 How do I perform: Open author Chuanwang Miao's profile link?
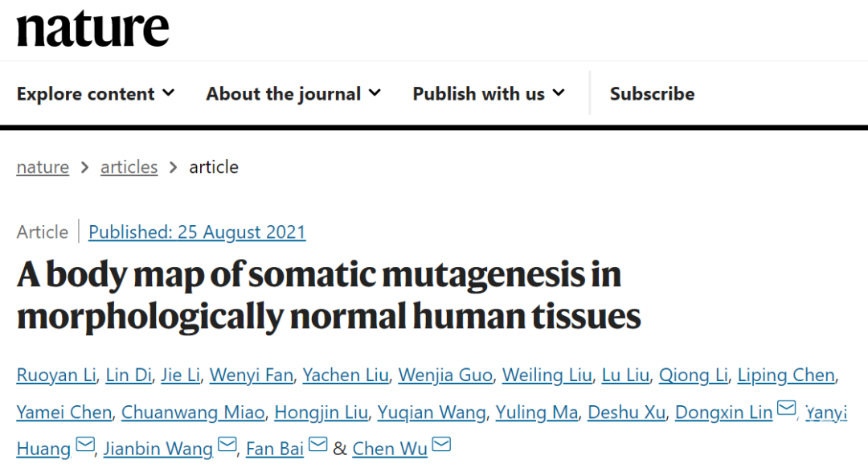pos(193,412)
